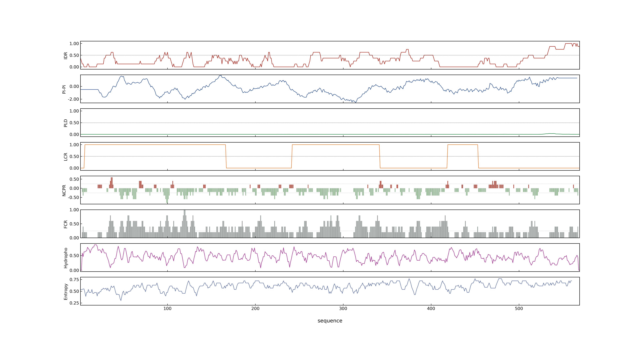Screen dimensions: 644x343
Task: Click the 1.00 tick of the LCR panel
Action: [74, 145]
